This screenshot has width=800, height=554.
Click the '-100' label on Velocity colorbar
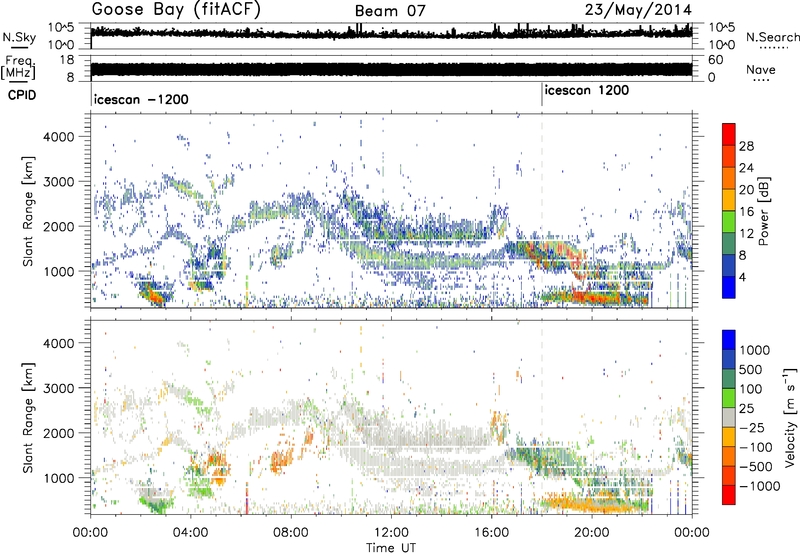tap(756, 447)
